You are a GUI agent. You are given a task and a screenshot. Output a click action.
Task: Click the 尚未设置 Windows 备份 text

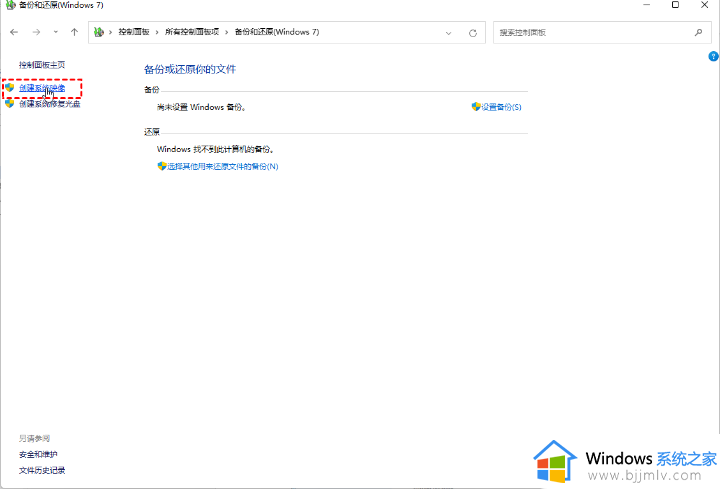[x=201, y=107]
